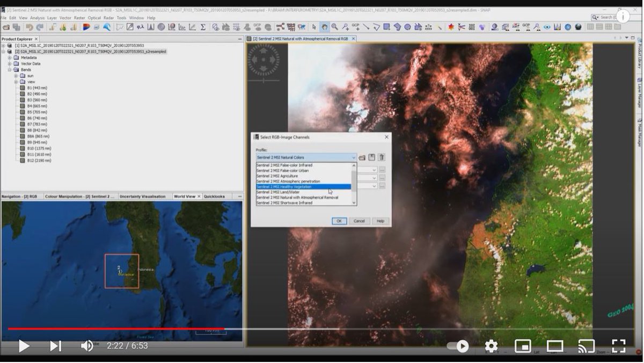Select the hand Pan tool in toolbar
The width and height of the screenshot is (644, 363).
click(325, 27)
